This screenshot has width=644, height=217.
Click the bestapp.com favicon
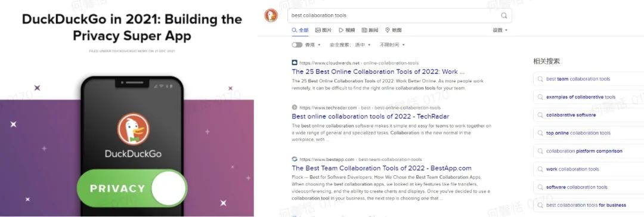tap(295, 159)
